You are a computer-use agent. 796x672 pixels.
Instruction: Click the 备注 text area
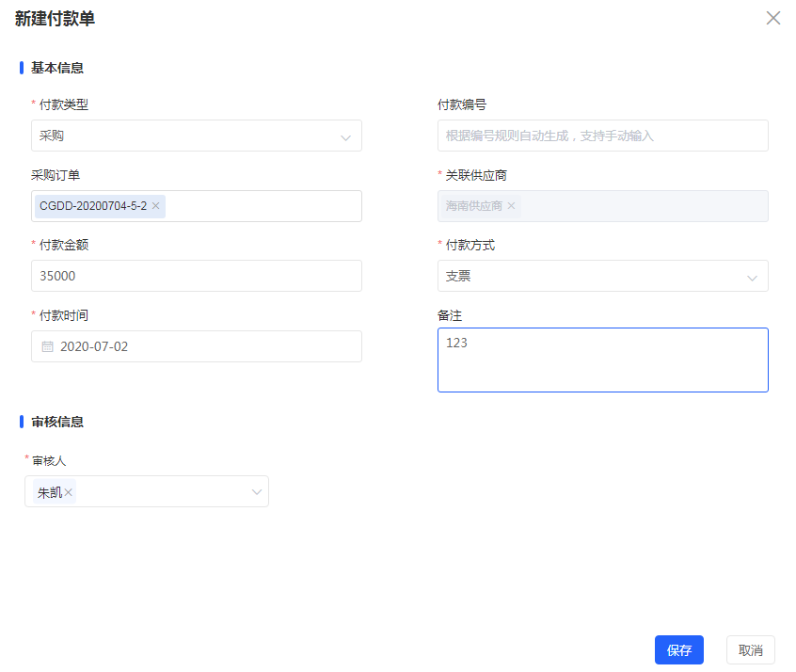pos(602,360)
